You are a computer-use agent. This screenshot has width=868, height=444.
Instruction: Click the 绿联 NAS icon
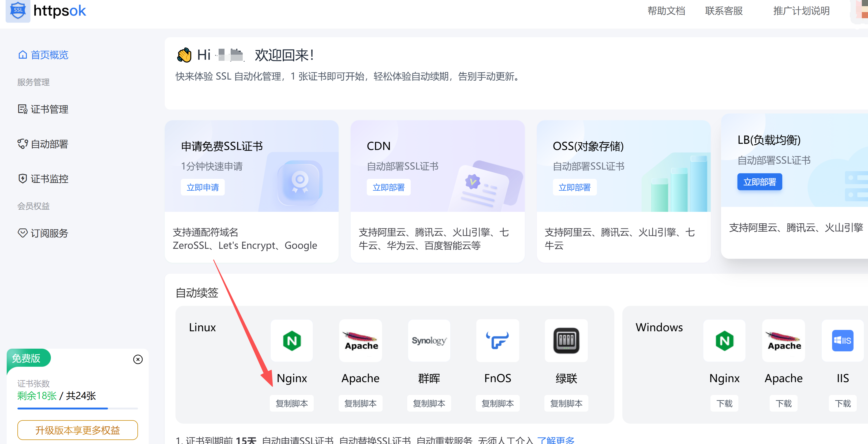pos(566,341)
